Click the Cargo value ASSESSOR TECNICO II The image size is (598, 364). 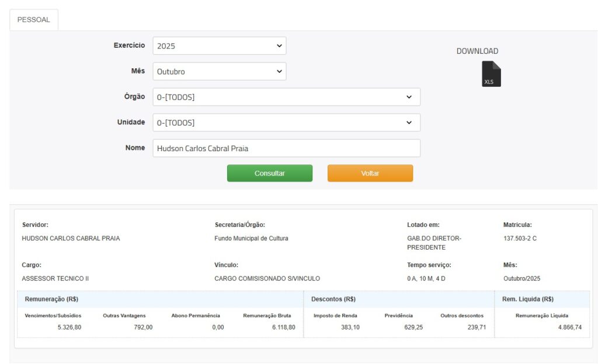[x=55, y=279]
